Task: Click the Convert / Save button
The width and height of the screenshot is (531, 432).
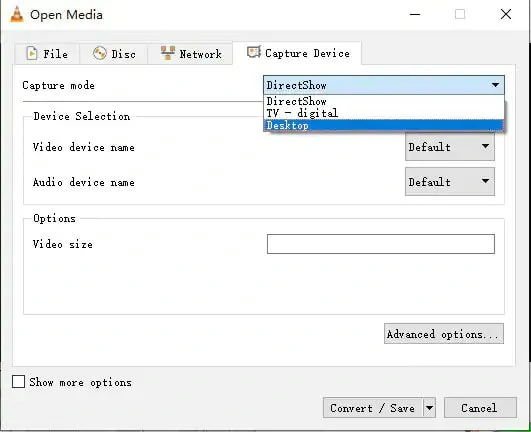Action: tap(373, 408)
